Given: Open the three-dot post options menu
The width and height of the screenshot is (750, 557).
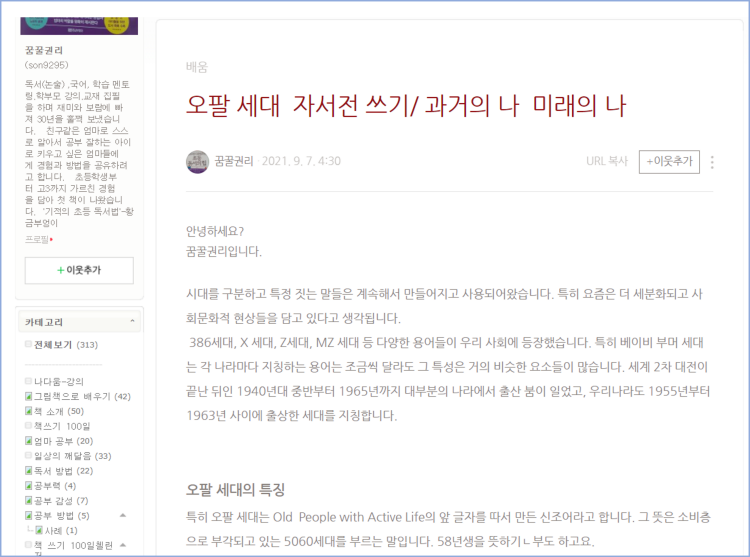Looking at the screenshot, I should [712, 162].
